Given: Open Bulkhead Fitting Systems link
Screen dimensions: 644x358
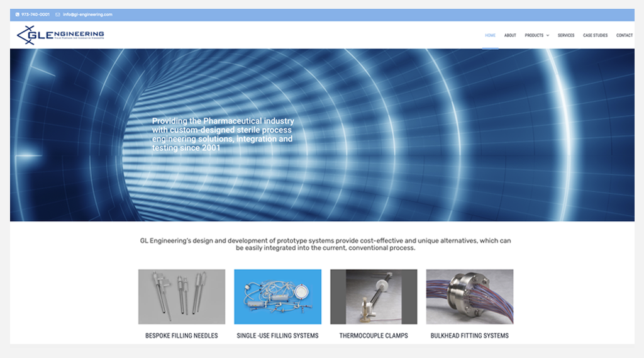Looking at the screenshot, I should click(469, 336).
